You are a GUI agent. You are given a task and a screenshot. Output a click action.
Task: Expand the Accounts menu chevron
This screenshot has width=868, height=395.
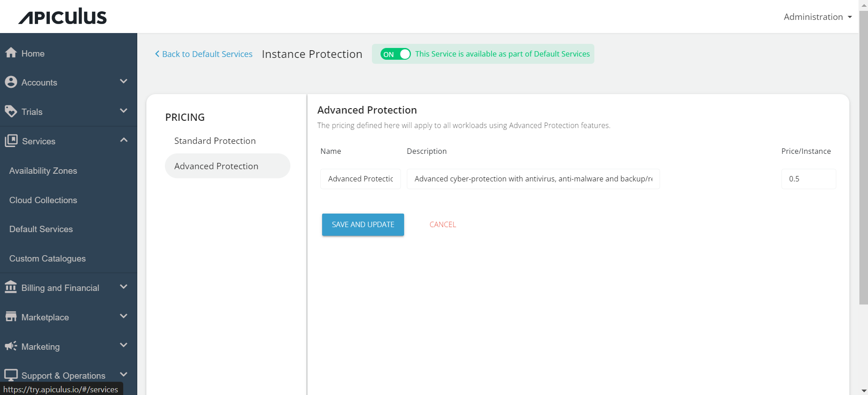tap(124, 81)
